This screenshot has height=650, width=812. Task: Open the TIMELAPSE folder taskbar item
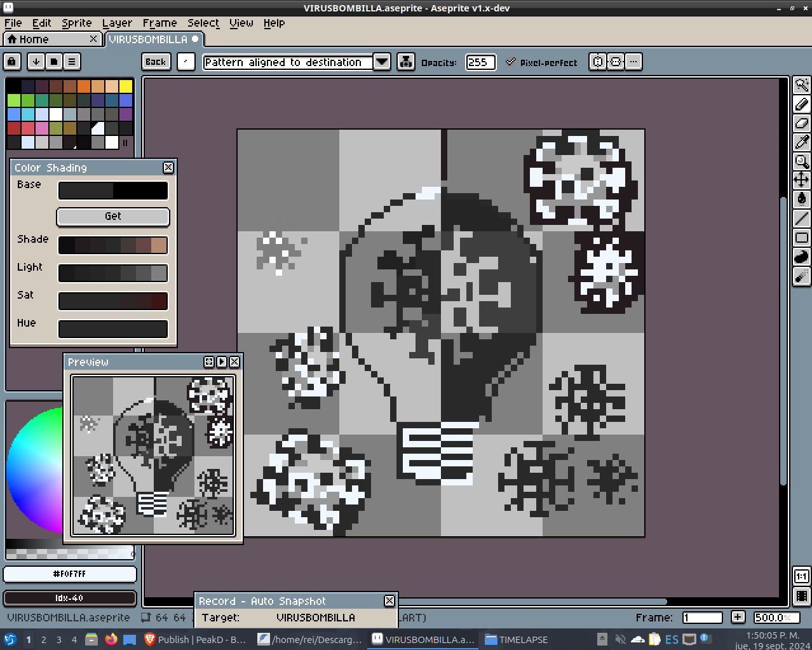click(516, 639)
